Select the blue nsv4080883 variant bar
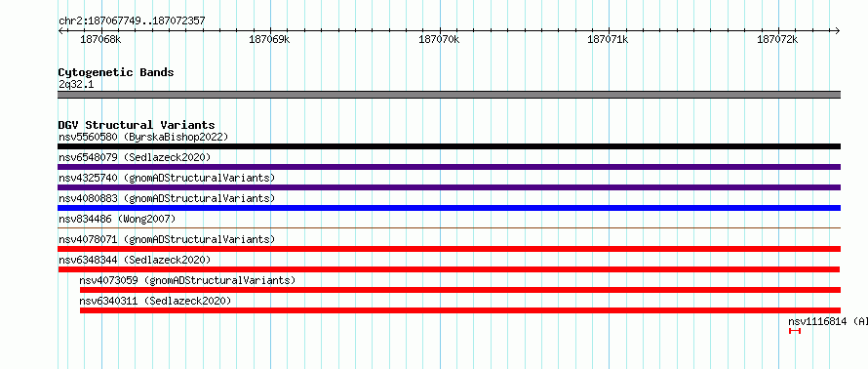Viewport: 868px width, 369px height. click(x=449, y=208)
